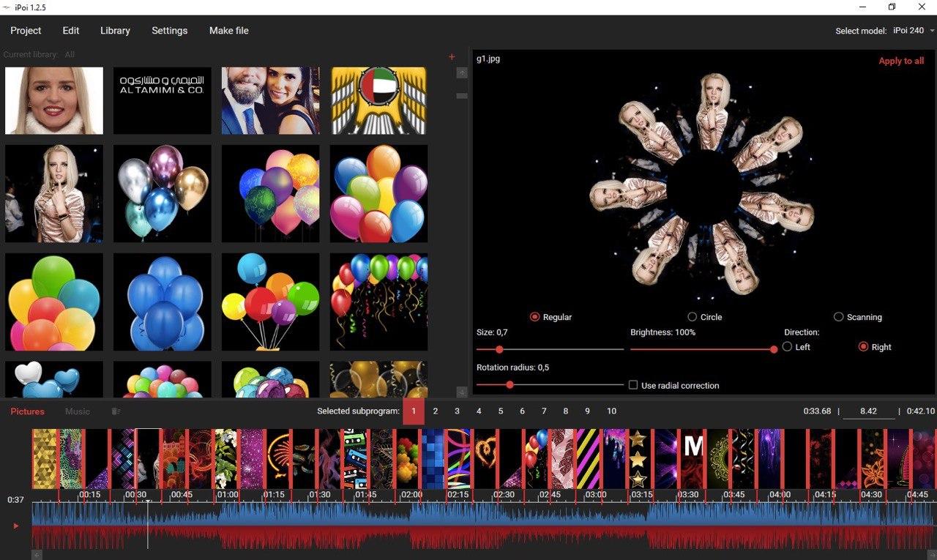This screenshot has height=560, width=937.
Task: Adjust the Size slider
Action: pos(550,349)
